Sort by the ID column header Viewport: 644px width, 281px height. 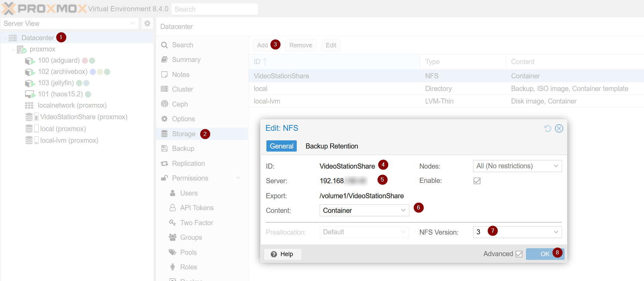pos(334,62)
